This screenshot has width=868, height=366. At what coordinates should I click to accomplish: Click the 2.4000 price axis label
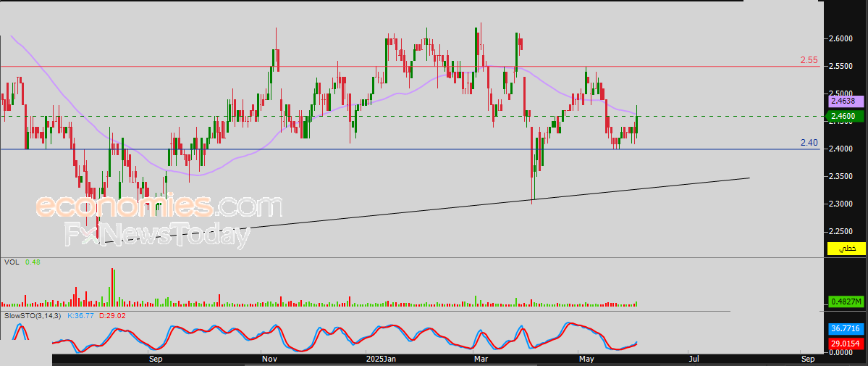click(840, 149)
